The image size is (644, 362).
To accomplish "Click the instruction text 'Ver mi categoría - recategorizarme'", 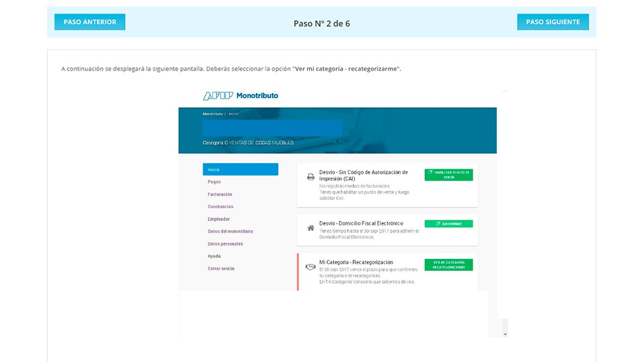I will (x=347, y=69).
